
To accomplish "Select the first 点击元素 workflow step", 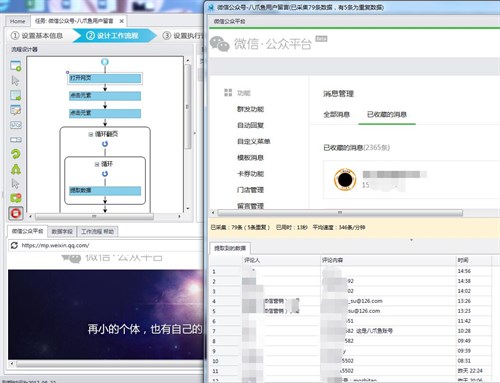I will click(105, 96).
